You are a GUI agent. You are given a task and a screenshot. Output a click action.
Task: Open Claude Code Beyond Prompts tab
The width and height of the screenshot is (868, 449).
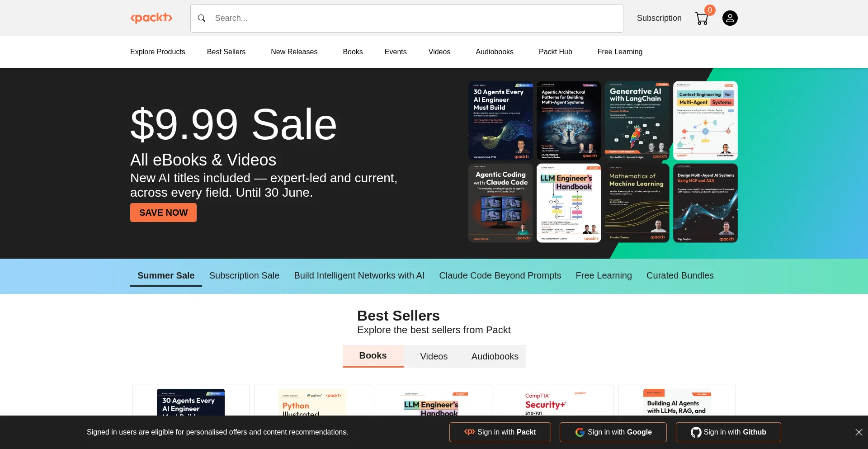(500, 275)
